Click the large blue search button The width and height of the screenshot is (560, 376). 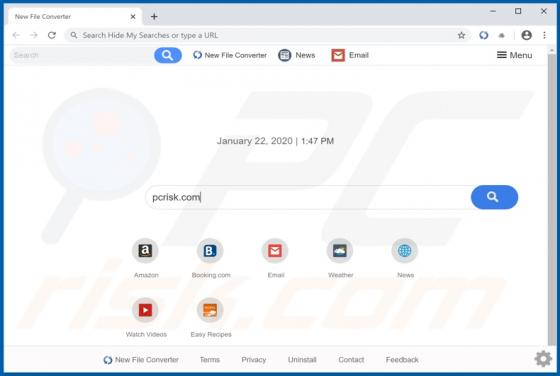(494, 197)
